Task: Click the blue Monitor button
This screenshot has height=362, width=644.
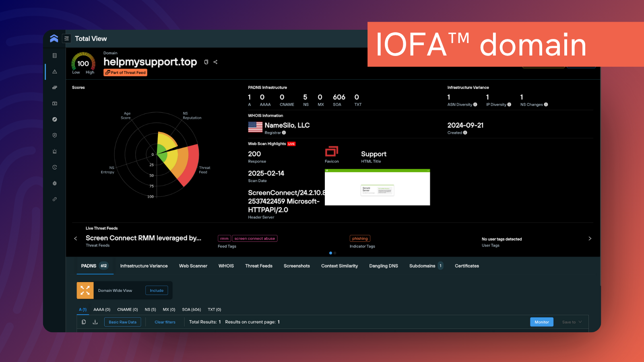Action: (x=542, y=322)
